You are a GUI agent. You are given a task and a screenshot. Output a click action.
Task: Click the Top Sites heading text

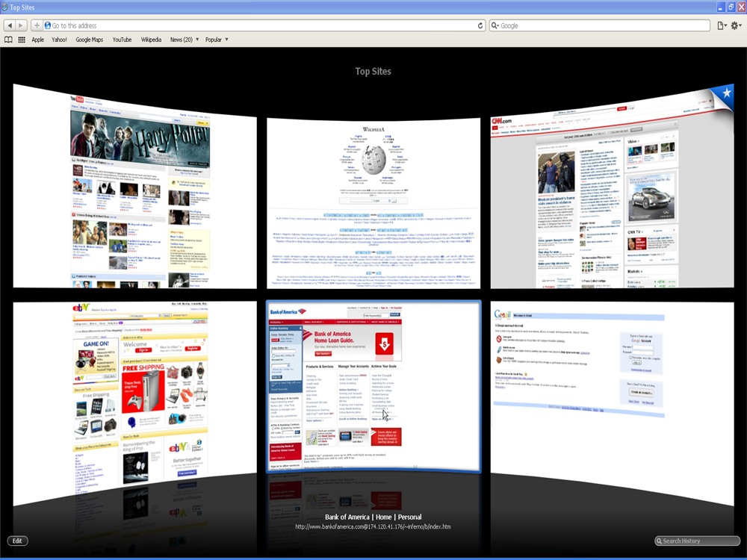click(373, 72)
